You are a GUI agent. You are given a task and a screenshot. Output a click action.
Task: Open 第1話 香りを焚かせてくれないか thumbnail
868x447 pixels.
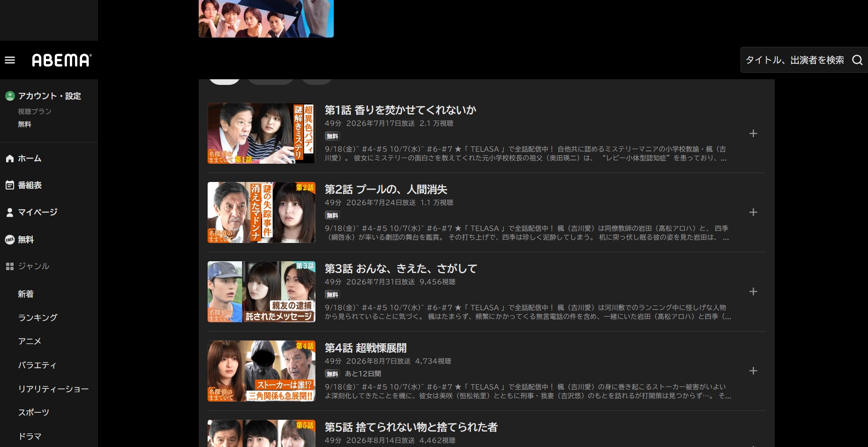point(262,133)
